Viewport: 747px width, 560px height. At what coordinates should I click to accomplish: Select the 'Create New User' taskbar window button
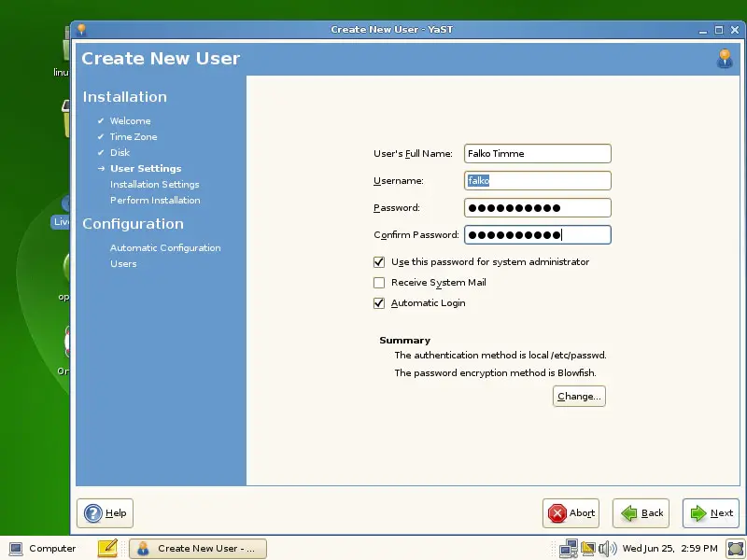coord(198,549)
